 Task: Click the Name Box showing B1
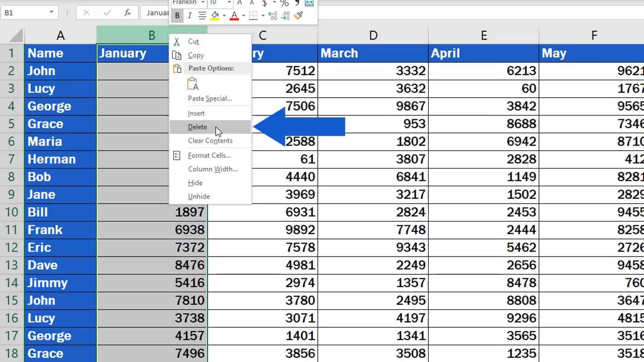point(25,12)
